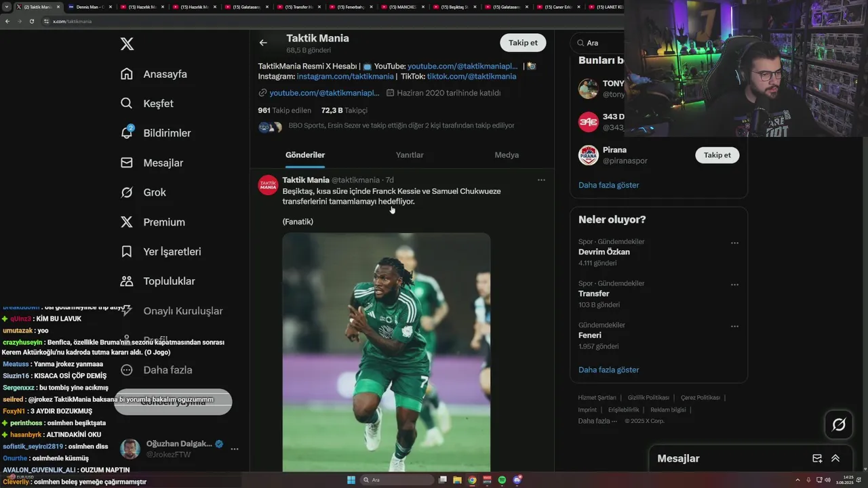Open Topluluklar communities
This screenshot has height=488, width=868.
(x=158, y=281)
